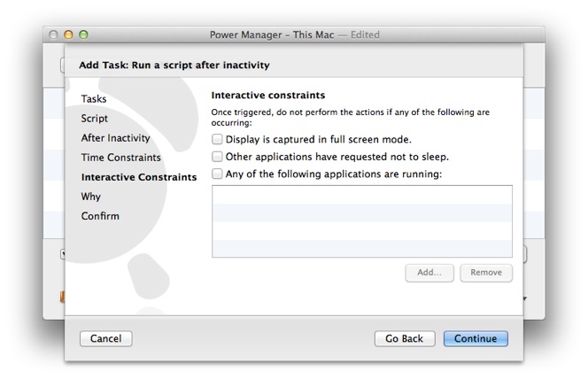
Task: Go to the Why step
Action: [x=90, y=197]
